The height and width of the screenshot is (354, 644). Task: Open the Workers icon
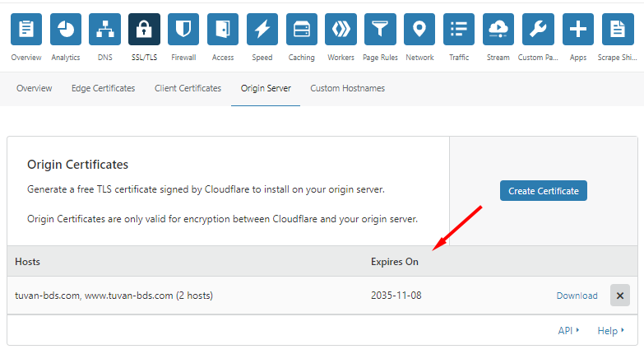[341, 29]
